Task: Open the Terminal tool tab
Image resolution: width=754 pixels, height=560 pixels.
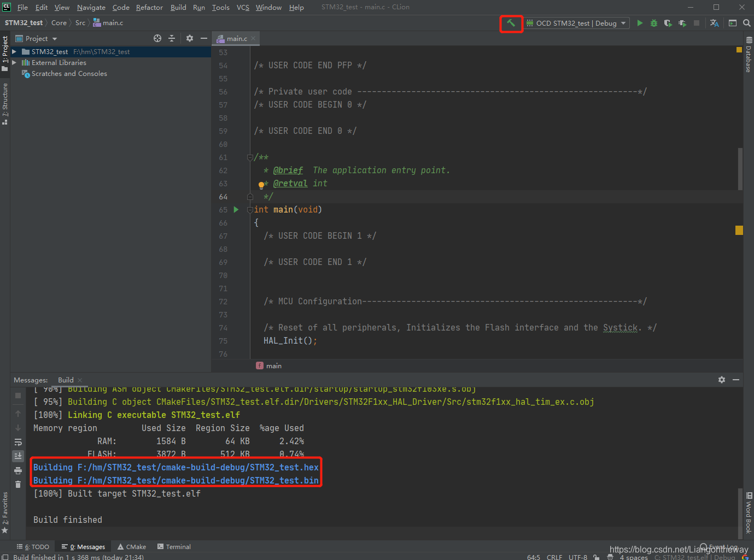Action: [x=174, y=547]
